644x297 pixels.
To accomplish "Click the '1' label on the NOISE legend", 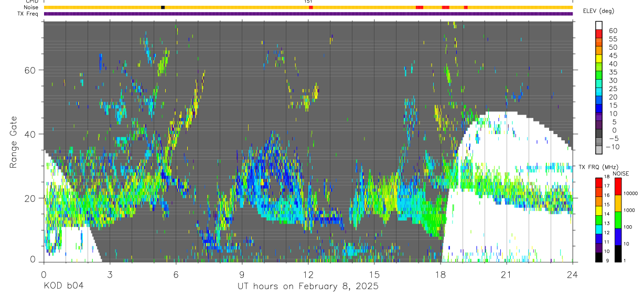I will (624, 260).
